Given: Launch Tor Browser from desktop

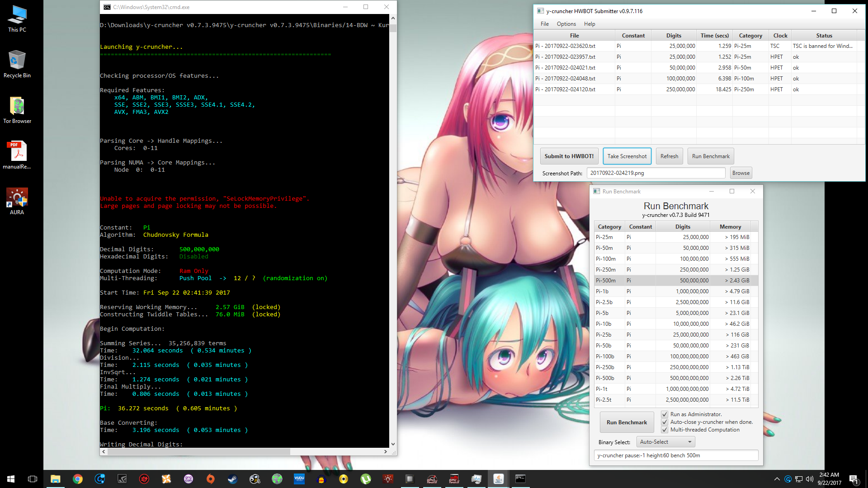Looking at the screenshot, I should pyautogui.click(x=17, y=110).
